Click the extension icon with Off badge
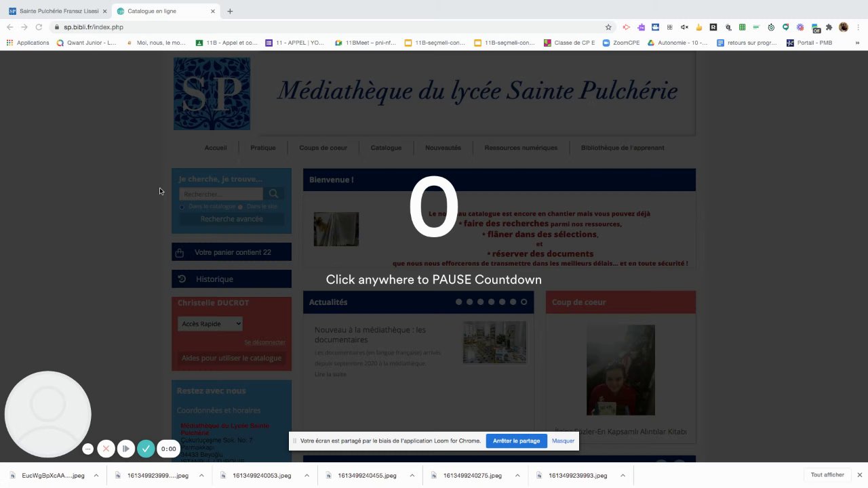This screenshot has width=868, height=488. [816, 28]
